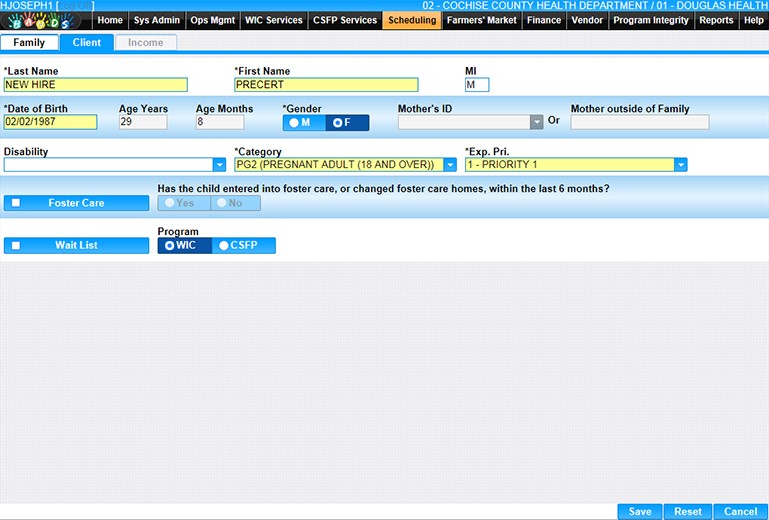Select the M gender radio button

298,123
